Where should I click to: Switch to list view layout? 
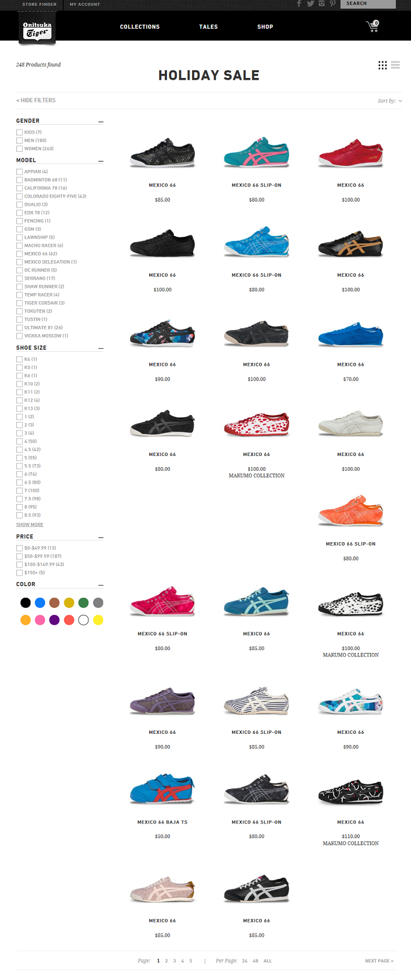point(396,65)
